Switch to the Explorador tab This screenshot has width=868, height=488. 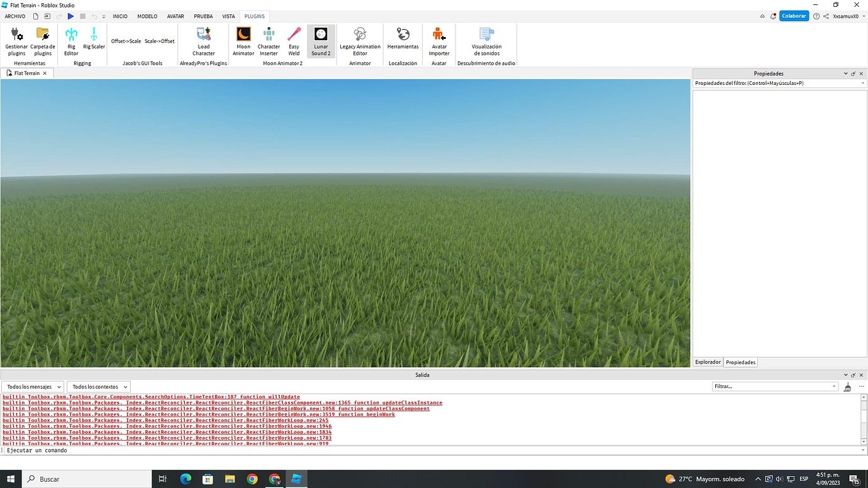[x=707, y=362]
